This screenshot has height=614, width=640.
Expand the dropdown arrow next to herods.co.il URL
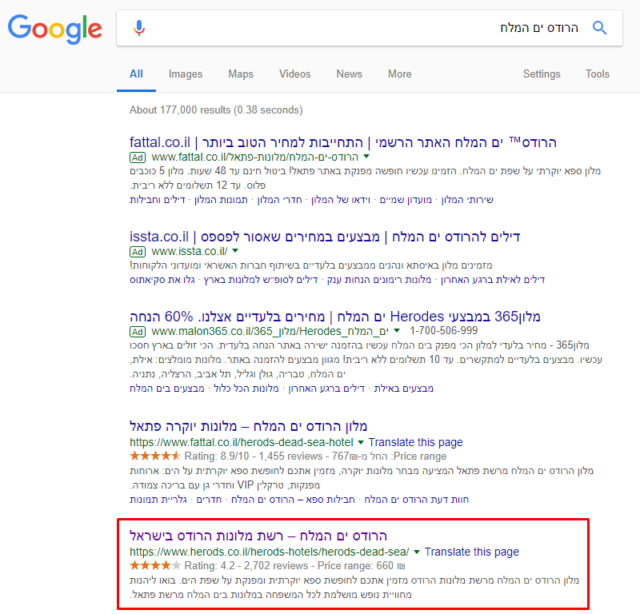[x=417, y=552]
